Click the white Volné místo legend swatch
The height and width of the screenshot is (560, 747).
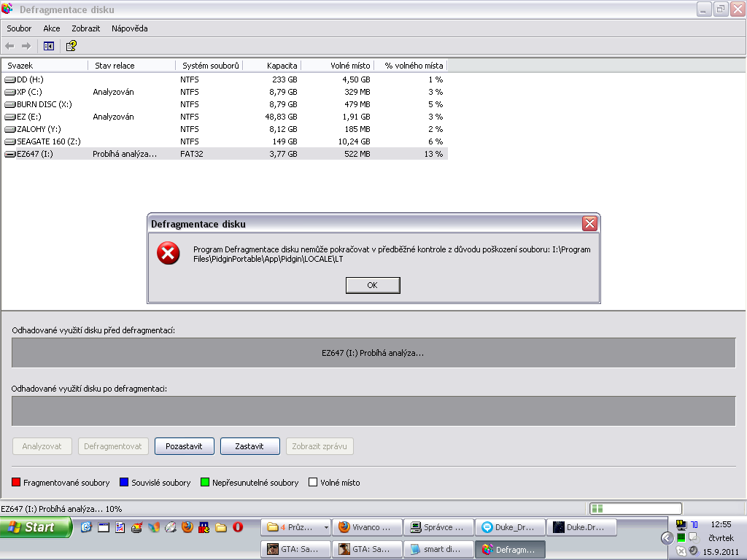pos(312,483)
